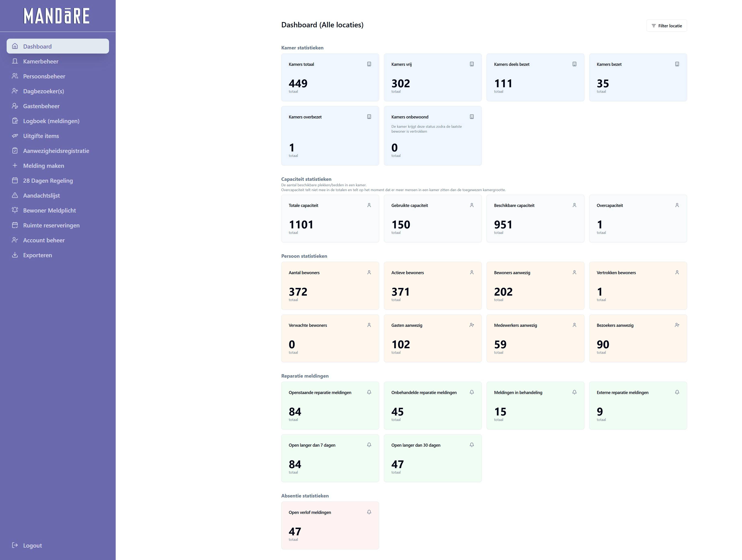Open Account beheer section
The image size is (742, 560).
point(44,240)
